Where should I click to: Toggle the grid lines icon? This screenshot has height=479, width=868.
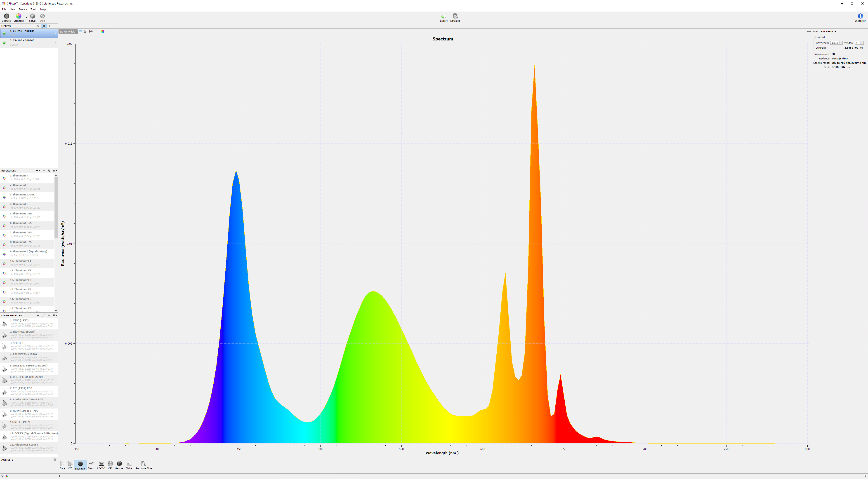coord(97,32)
